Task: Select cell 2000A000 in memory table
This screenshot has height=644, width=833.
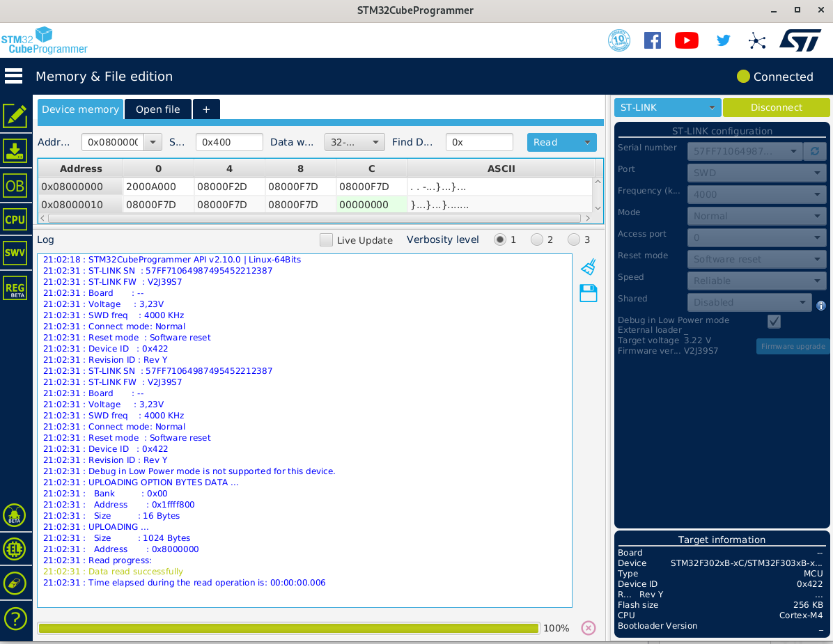Action: point(158,187)
